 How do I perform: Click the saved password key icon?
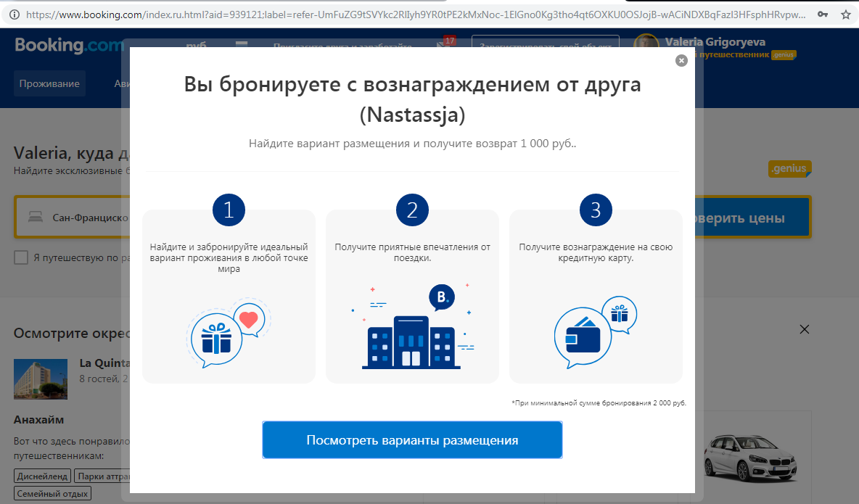click(x=822, y=15)
